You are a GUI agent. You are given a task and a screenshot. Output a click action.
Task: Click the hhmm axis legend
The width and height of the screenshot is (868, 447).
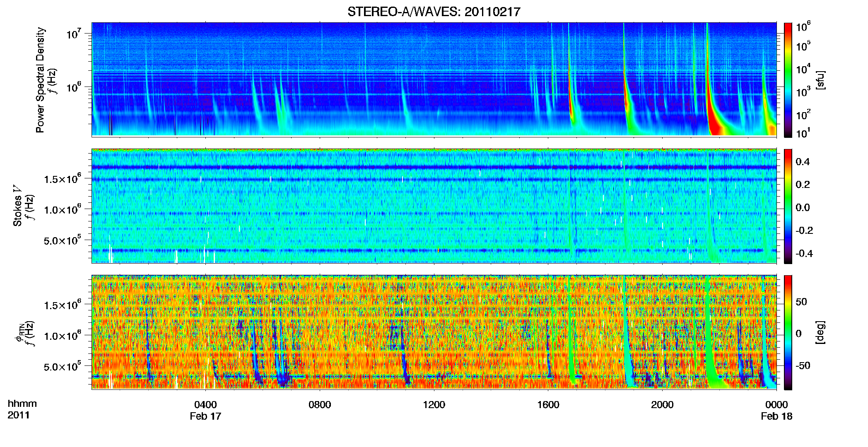[22, 404]
